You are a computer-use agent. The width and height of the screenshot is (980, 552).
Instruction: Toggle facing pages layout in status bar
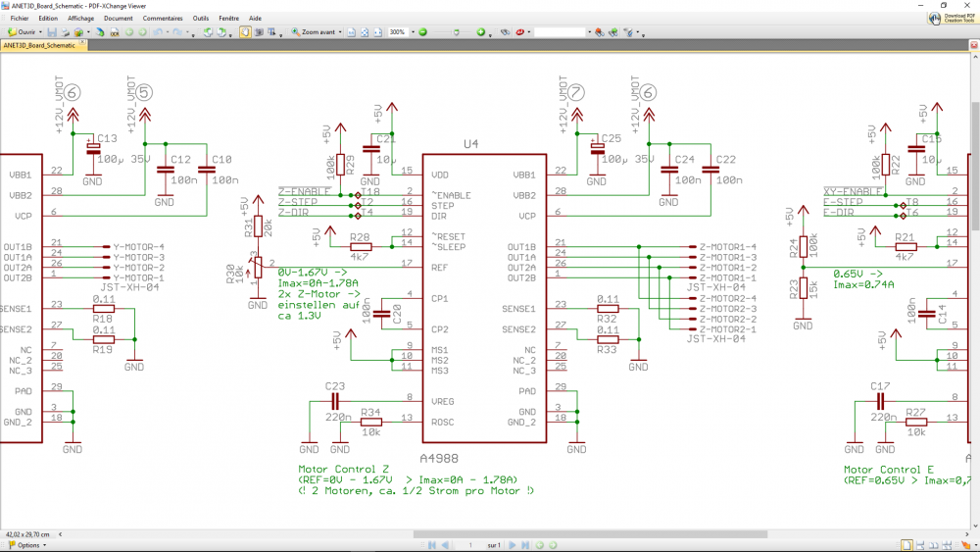pos(934,545)
